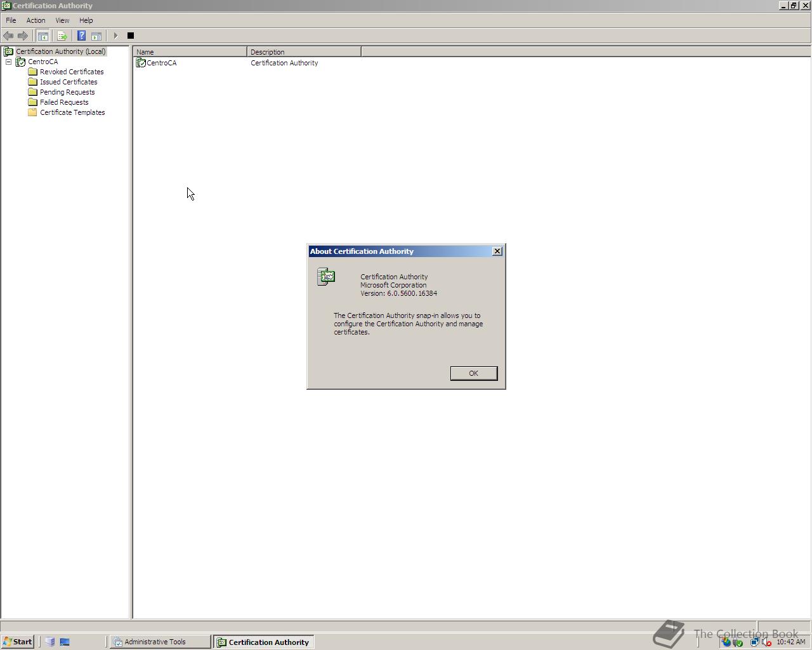Open the Start menu
The height and width of the screenshot is (650, 812).
click(18, 642)
